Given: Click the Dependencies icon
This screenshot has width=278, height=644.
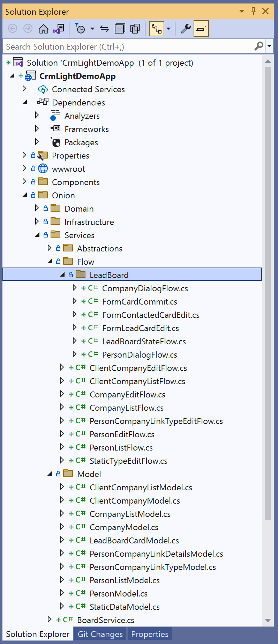Looking at the screenshot, I should (43, 102).
